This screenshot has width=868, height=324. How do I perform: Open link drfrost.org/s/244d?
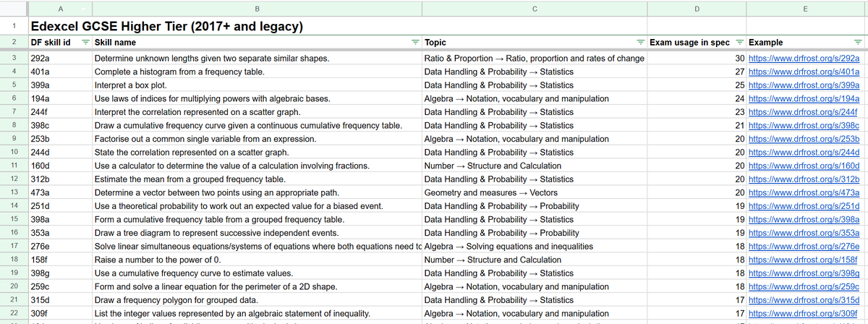pyautogui.click(x=803, y=153)
